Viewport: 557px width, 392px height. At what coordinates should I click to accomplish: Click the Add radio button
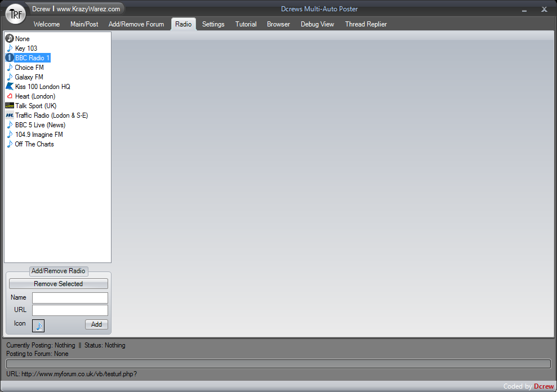96,324
